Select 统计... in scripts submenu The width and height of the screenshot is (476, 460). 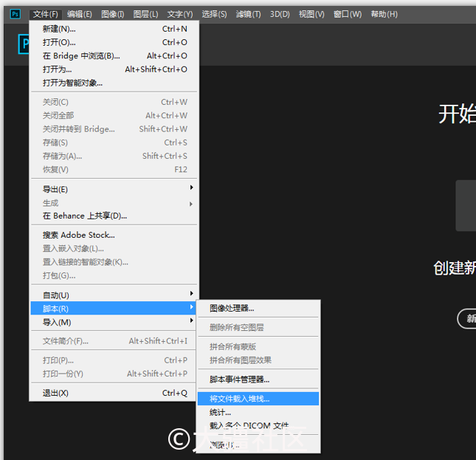[x=258, y=412]
